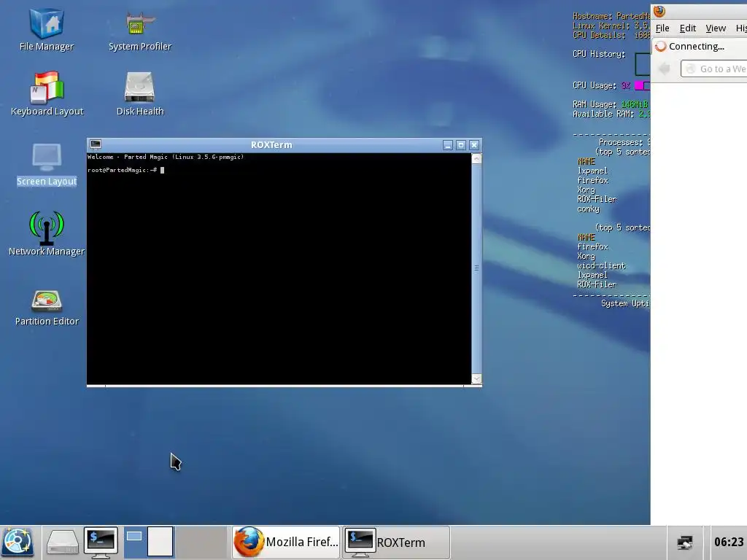Click the ROXTerm scrollbar up arrow

[476, 158]
